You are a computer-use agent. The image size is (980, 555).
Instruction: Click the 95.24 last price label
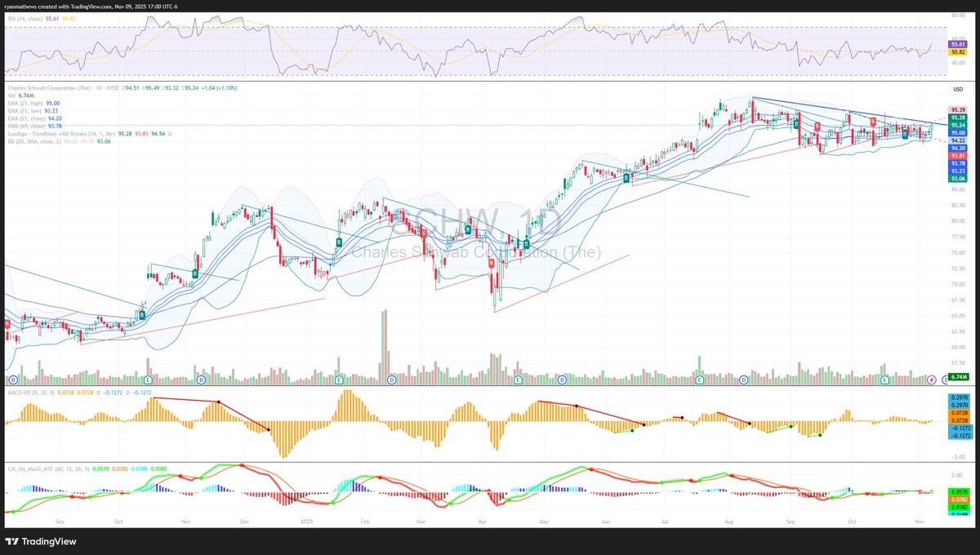(957, 126)
